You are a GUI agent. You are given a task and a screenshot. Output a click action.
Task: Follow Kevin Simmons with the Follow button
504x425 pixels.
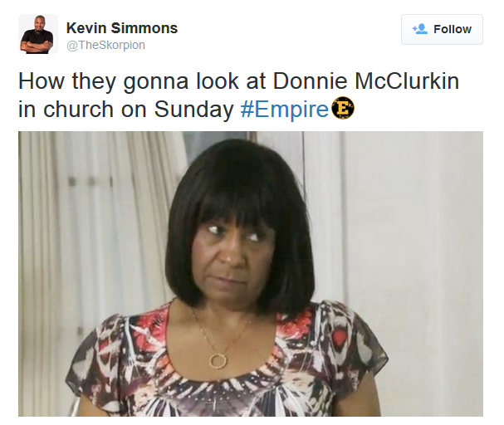click(442, 29)
